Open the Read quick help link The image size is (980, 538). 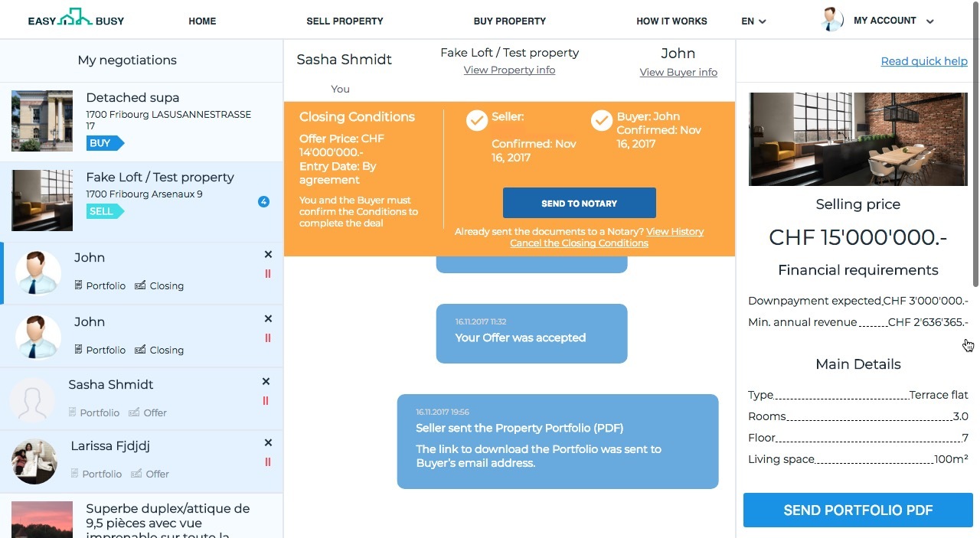(x=923, y=61)
